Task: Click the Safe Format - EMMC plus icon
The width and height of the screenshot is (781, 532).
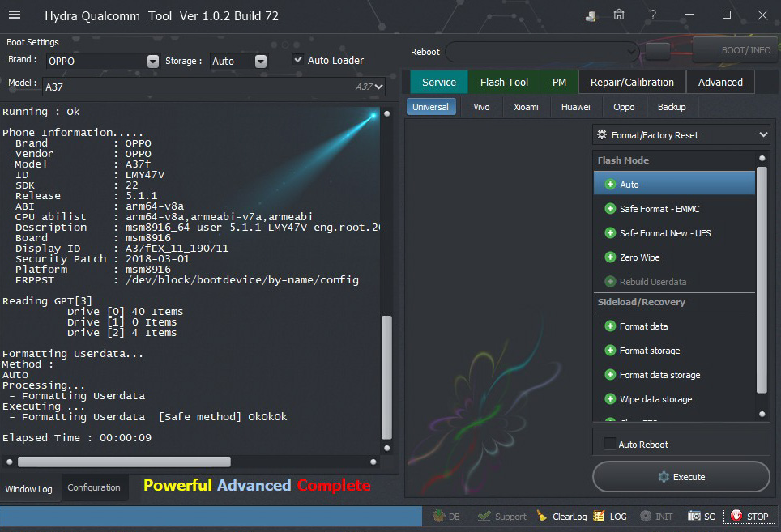Action: click(x=610, y=209)
